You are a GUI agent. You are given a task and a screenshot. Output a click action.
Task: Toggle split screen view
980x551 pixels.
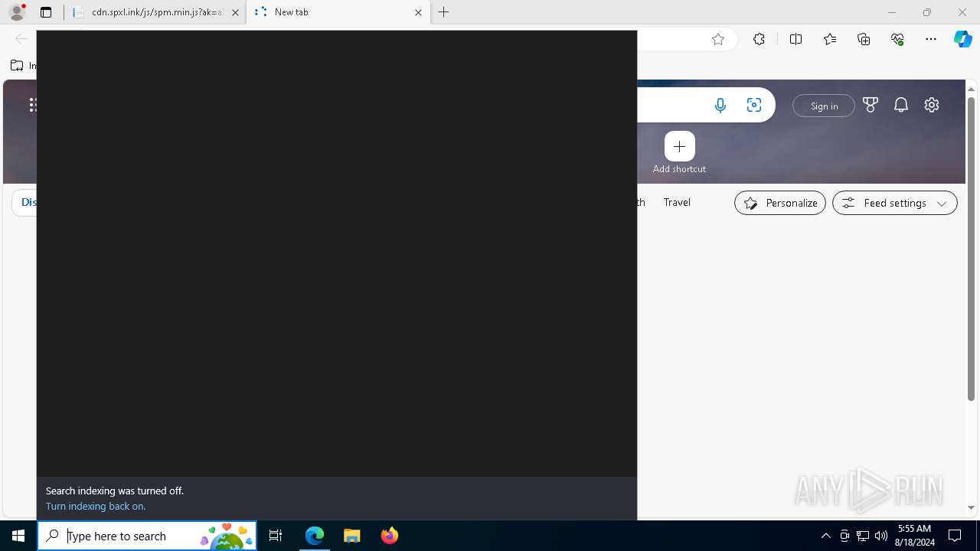(x=795, y=39)
